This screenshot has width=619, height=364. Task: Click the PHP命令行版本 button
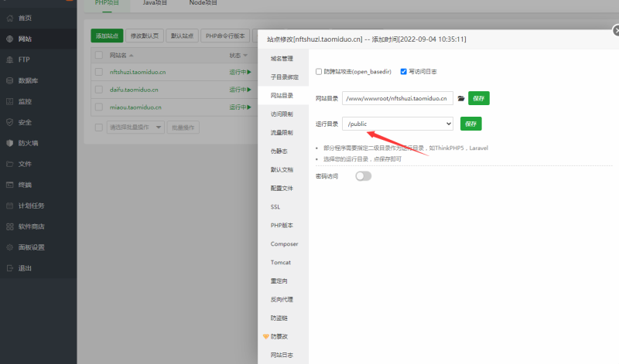pyautogui.click(x=225, y=36)
